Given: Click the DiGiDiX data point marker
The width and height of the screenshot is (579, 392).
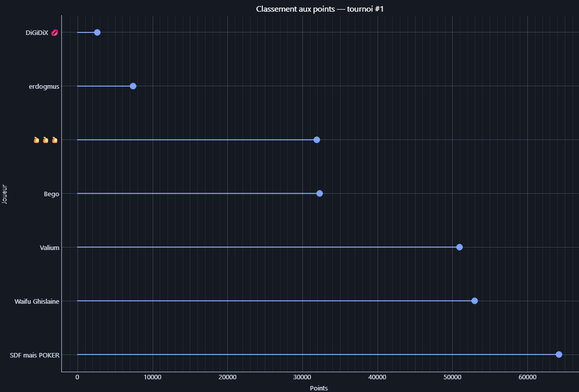Looking at the screenshot, I should 97,33.
